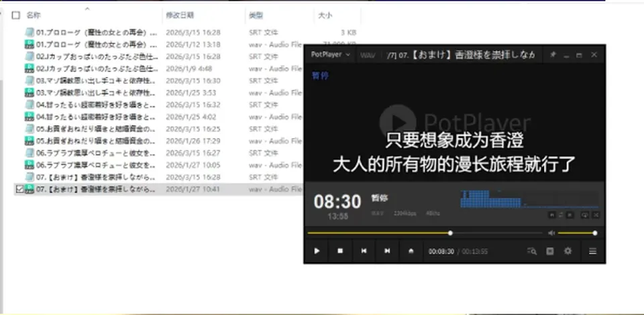
Task: Click the icon of the 01 wav file
Action: pos(30,44)
